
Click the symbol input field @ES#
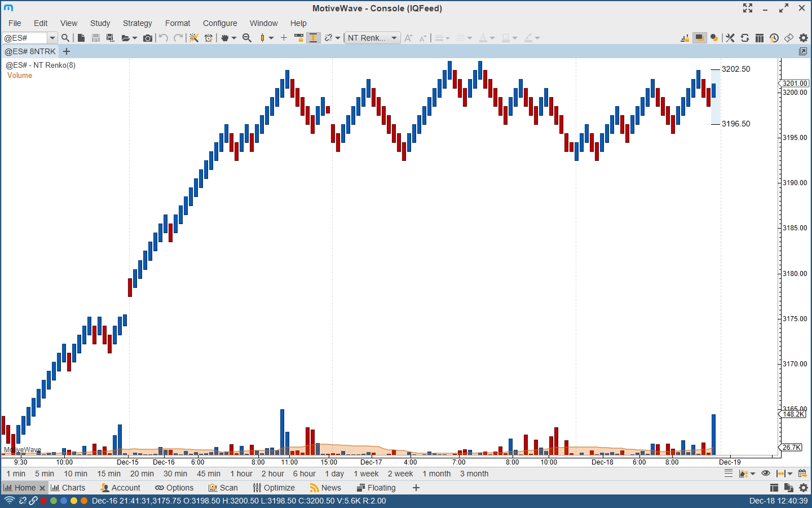pyautogui.click(x=25, y=38)
